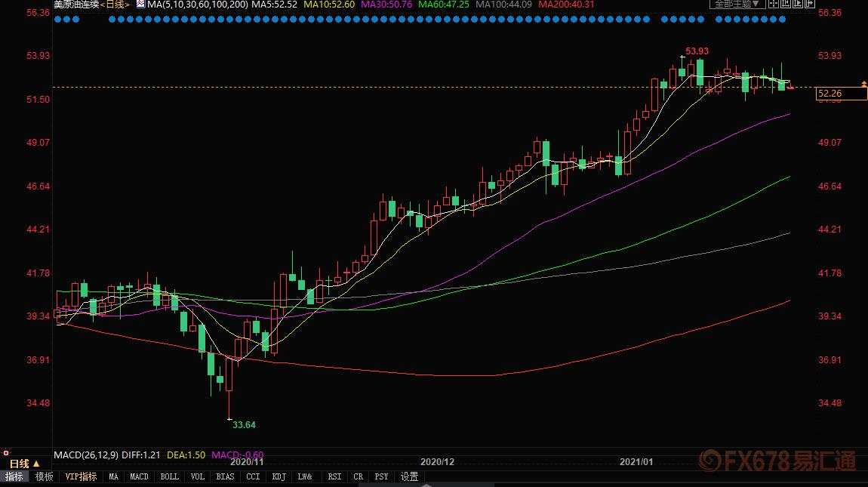
Task: Open 设置 indicator settings
Action: point(410,476)
